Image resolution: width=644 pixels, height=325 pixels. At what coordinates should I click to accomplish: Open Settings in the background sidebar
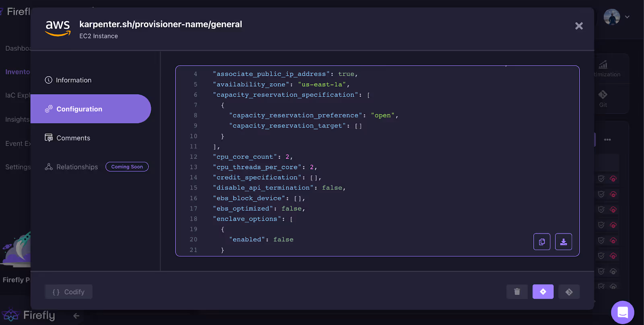(x=18, y=167)
